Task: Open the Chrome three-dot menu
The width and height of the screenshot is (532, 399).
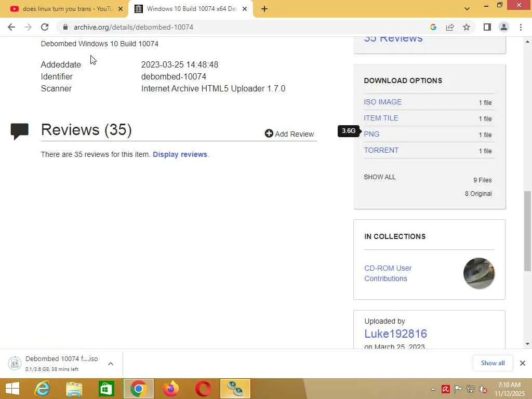Action: [521, 27]
